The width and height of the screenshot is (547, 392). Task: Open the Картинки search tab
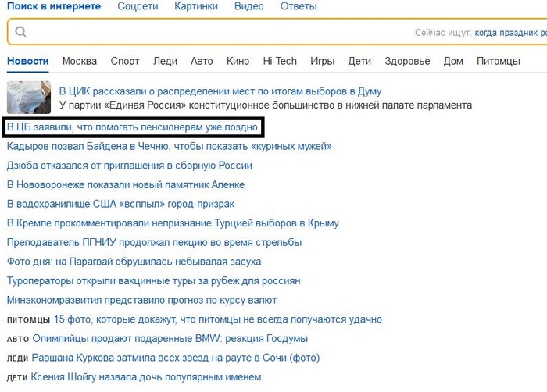point(196,6)
